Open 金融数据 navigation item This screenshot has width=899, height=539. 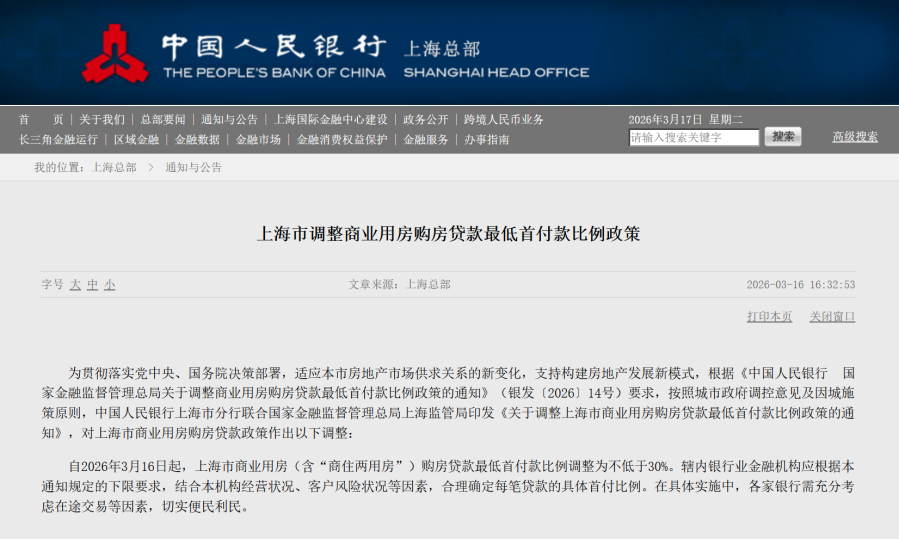197,140
